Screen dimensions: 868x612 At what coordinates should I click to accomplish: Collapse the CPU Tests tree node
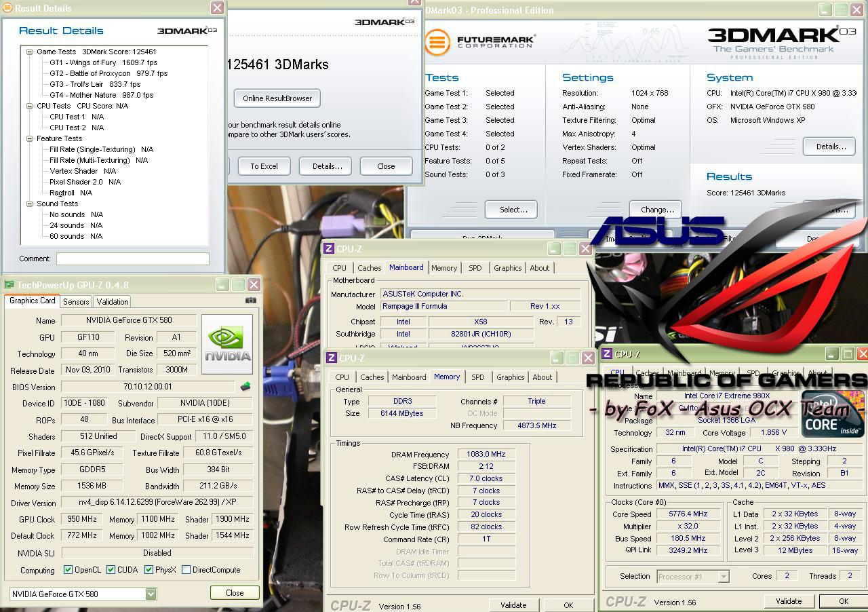point(30,106)
